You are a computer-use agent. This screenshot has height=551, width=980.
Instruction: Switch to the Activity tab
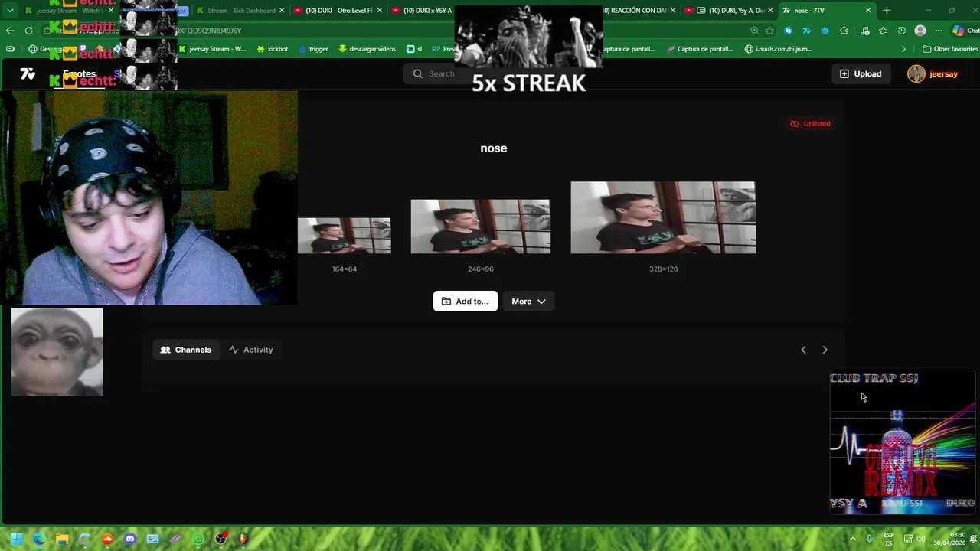click(x=250, y=350)
